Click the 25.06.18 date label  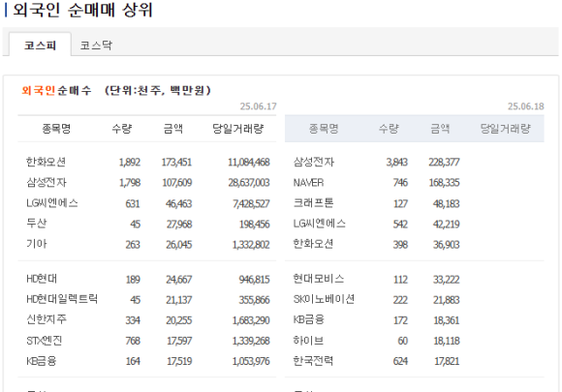[x=526, y=106]
